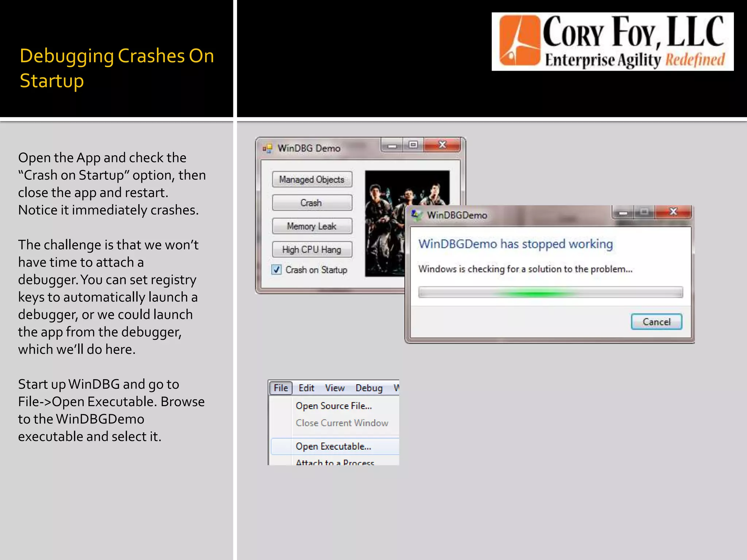
Task: Uncheck the Crash on Startup checkbox
Action: coord(276,270)
